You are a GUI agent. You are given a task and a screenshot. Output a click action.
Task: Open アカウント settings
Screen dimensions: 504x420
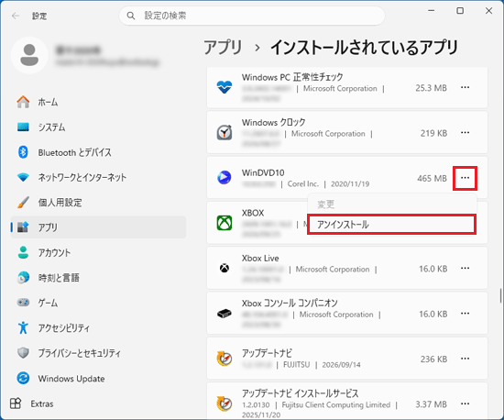click(98, 252)
